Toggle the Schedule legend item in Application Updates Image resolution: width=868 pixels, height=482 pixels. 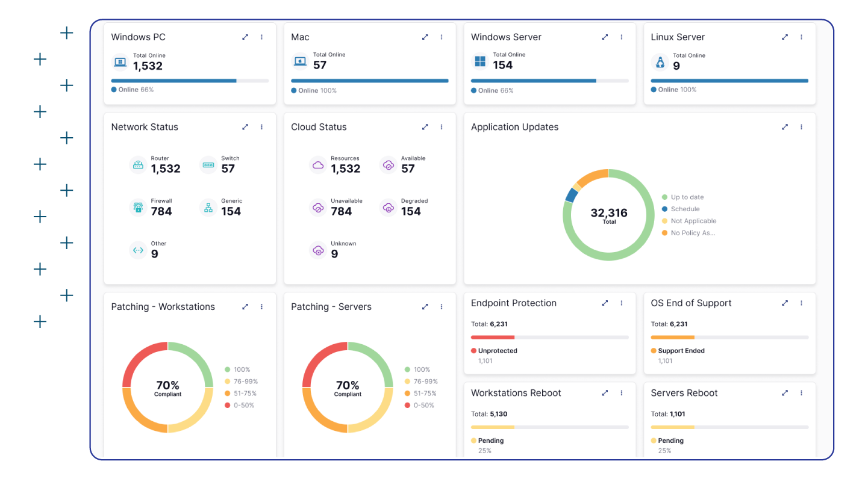(x=685, y=209)
